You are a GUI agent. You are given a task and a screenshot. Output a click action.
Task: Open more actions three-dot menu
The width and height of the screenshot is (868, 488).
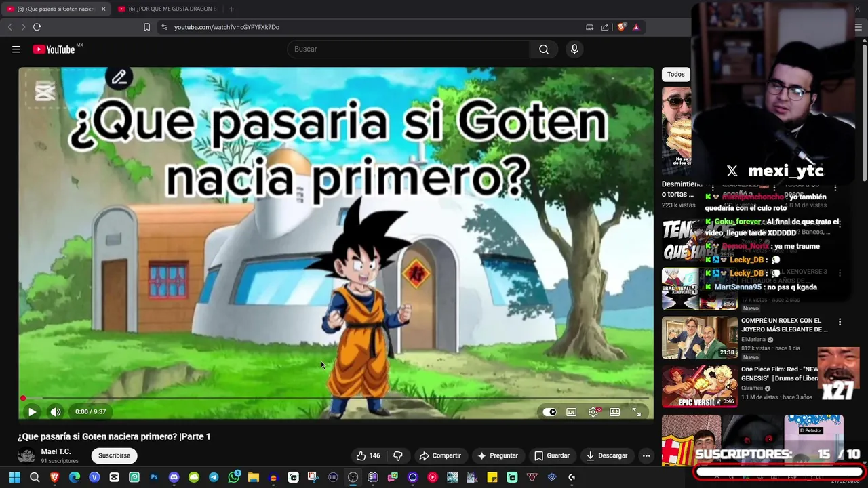click(x=646, y=455)
